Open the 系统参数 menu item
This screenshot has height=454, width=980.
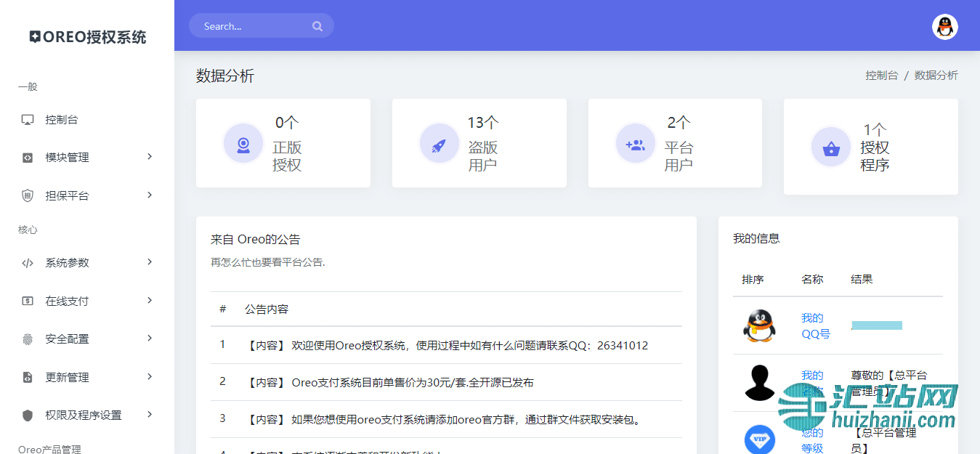point(87,263)
